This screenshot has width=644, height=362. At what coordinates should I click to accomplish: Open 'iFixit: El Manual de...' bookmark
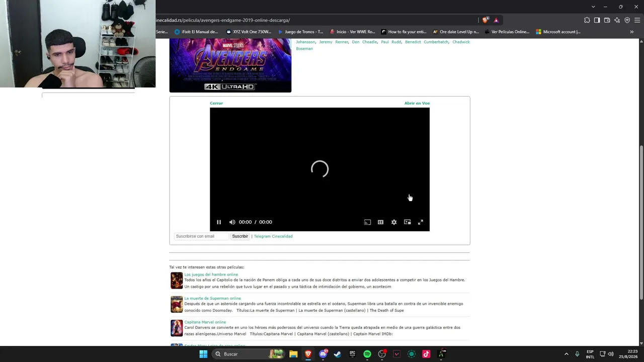[x=196, y=32]
